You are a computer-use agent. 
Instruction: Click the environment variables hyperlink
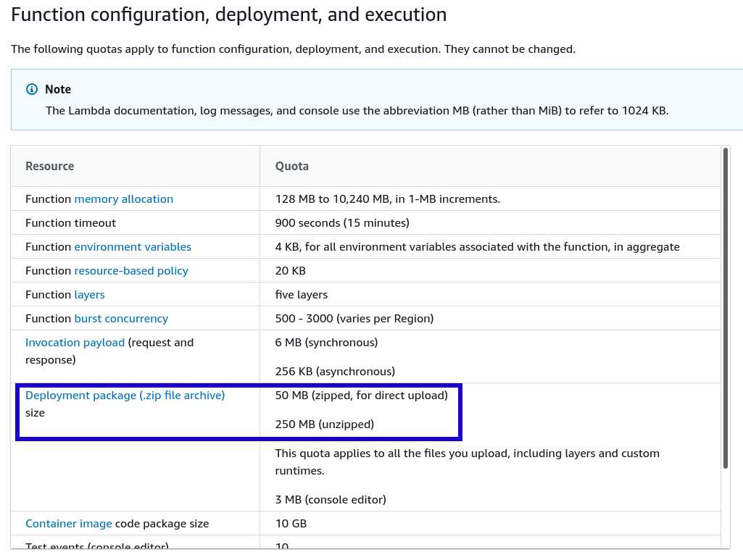point(132,246)
